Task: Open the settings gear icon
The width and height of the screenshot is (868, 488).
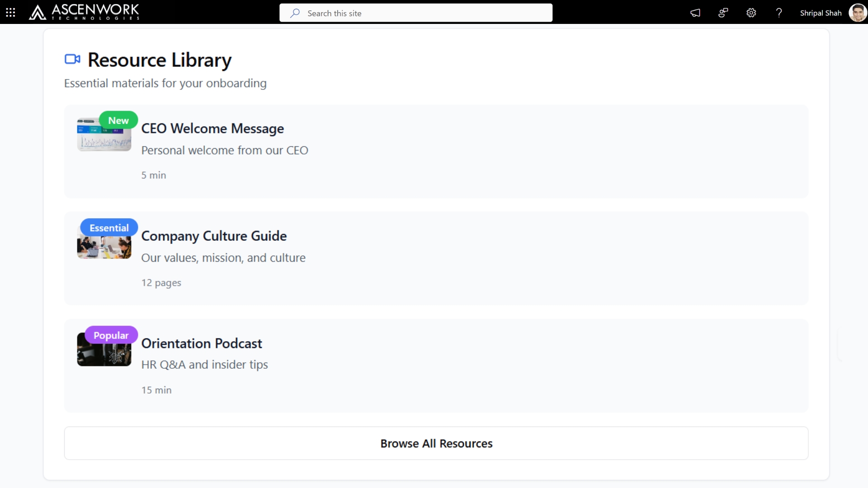Action: (751, 13)
